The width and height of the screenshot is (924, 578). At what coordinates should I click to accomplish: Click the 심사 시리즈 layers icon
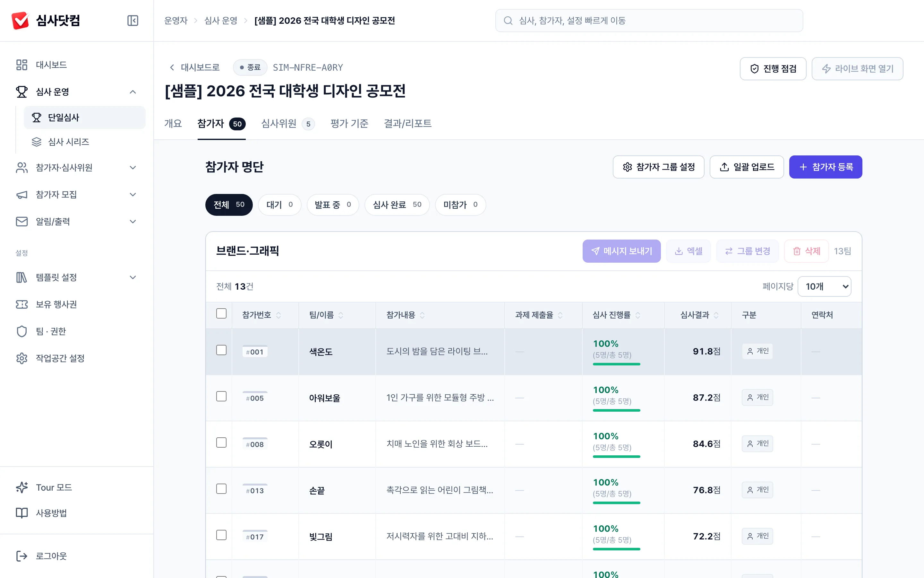tap(36, 142)
